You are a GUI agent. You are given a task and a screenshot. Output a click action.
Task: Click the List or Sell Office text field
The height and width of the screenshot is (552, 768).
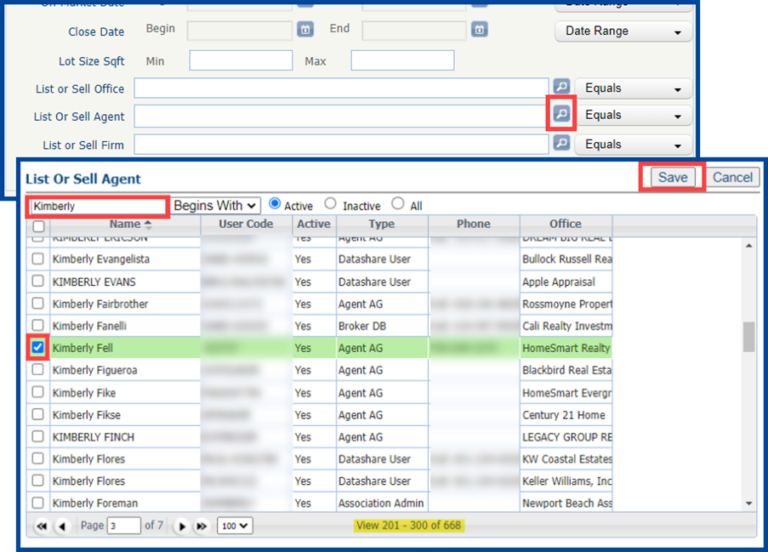[x=341, y=89]
